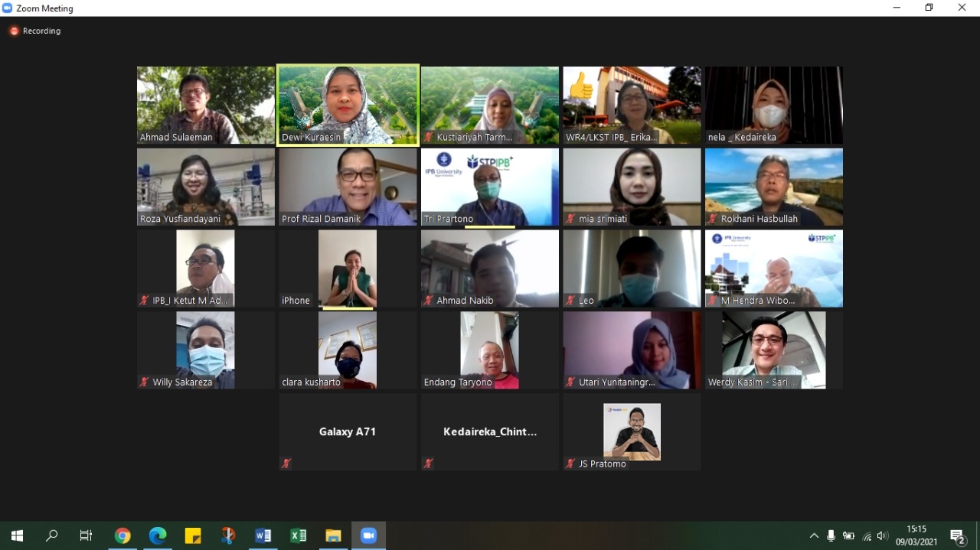Open Google Chrome from the taskbar
This screenshot has height=550, width=980.
[122, 535]
